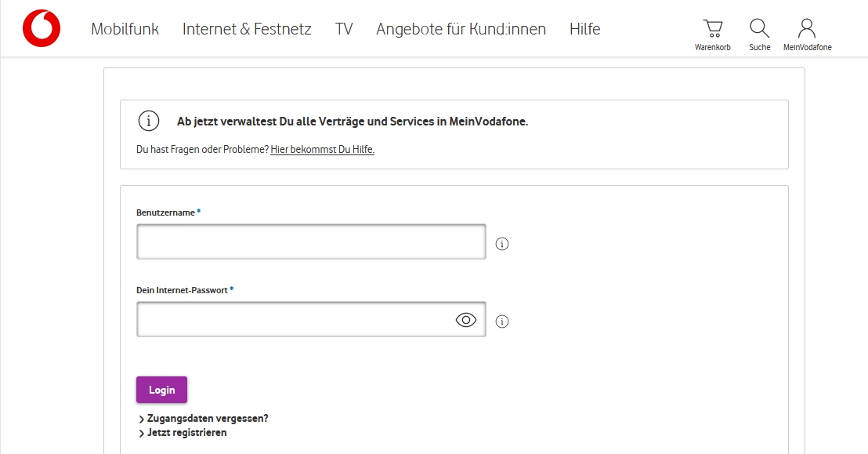Screen dimensions: 868x454
Task: Click the chevron before Zugangsdaten vergessen
Action: [x=142, y=418]
